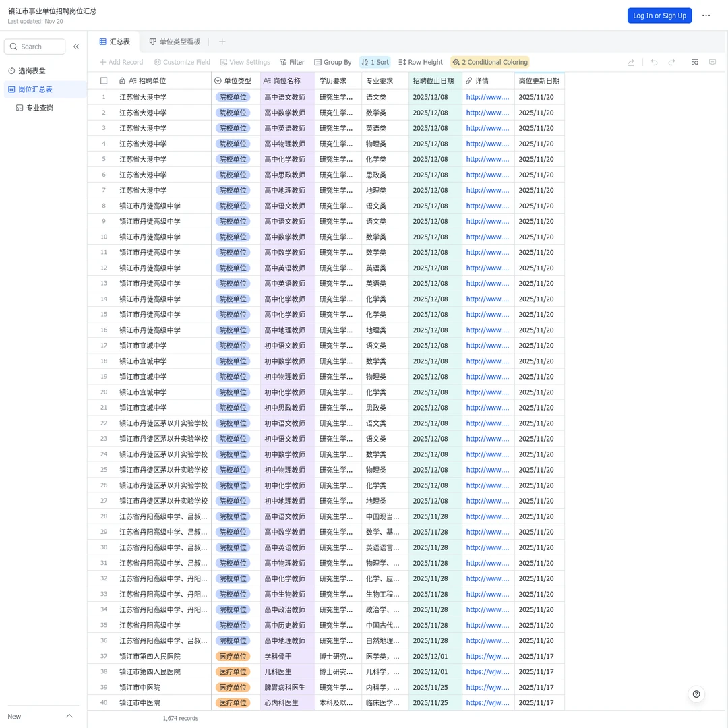Open the help question-mark button
Screen dimensions: 728x728
pos(696,694)
